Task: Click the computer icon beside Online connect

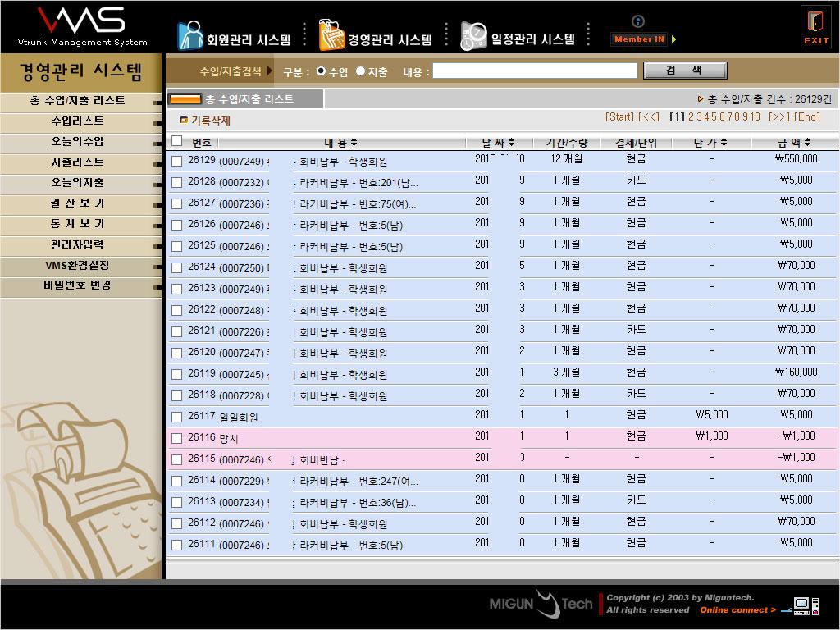Action: [806, 606]
